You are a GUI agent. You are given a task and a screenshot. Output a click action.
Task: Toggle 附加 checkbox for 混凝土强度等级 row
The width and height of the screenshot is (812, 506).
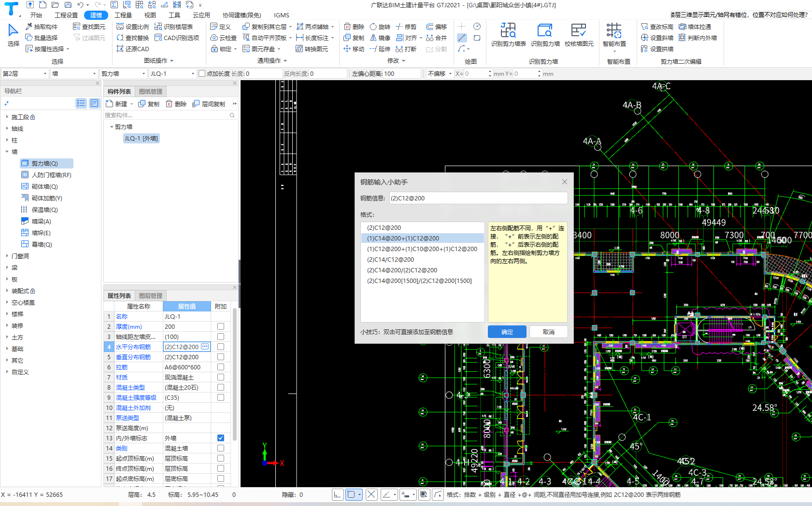[x=221, y=397]
